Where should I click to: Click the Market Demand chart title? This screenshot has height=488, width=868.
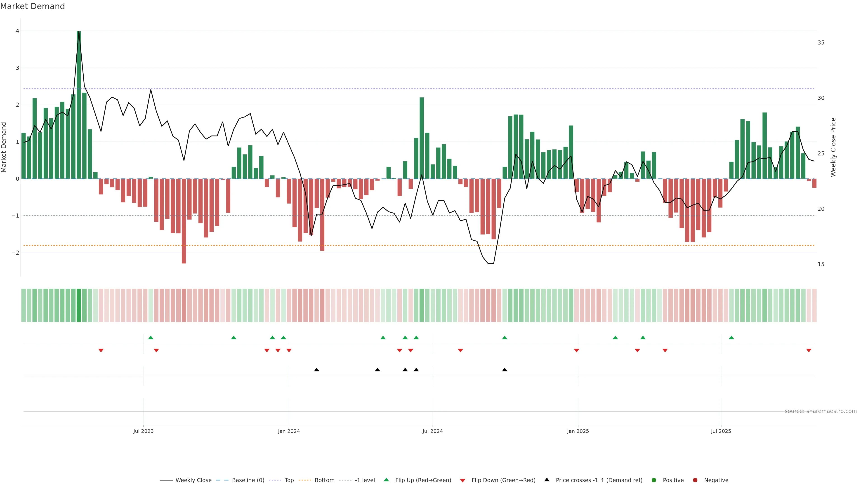[32, 6]
